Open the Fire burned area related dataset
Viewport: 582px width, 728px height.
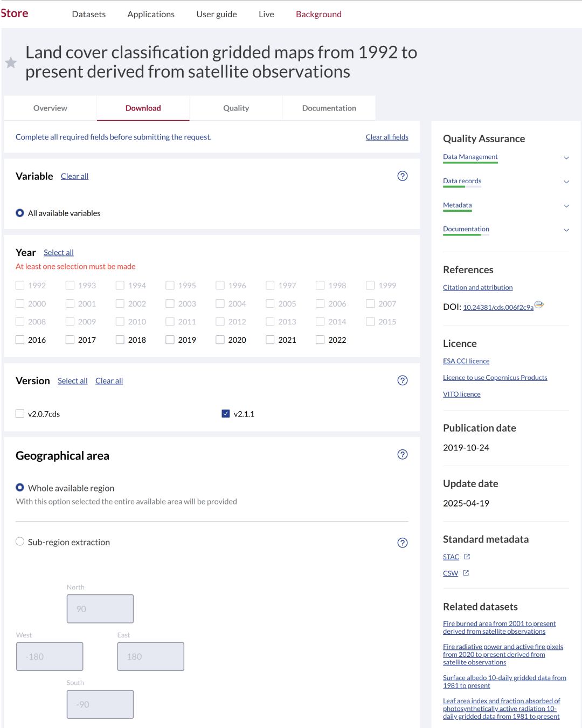click(500, 627)
